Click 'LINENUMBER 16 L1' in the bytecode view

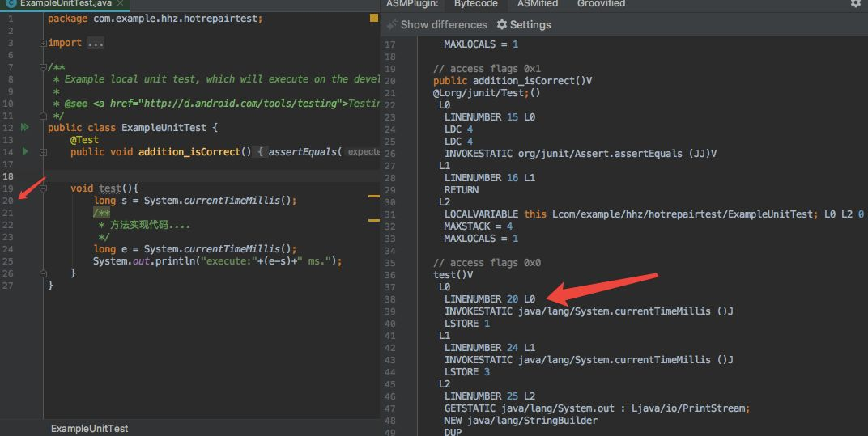click(x=489, y=178)
